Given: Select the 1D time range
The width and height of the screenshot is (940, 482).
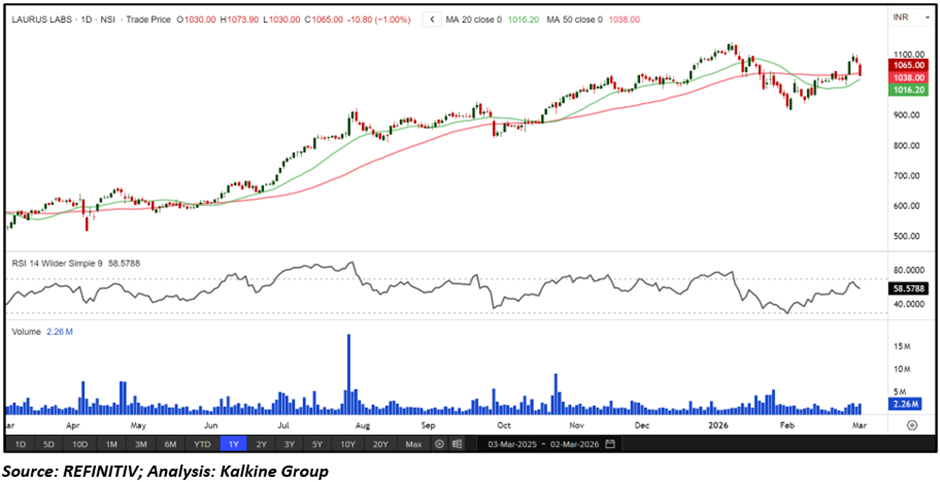Looking at the screenshot, I should (x=20, y=443).
